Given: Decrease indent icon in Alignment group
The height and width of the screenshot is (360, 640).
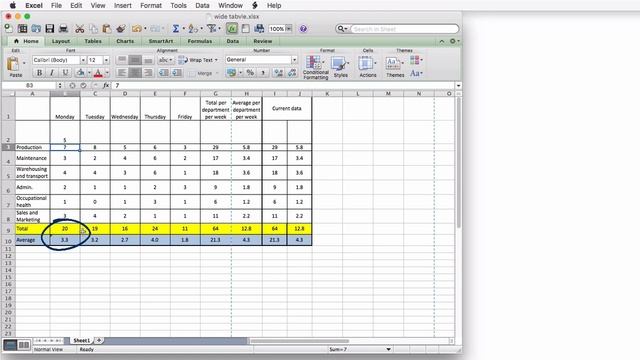Looking at the screenshot, I should [x=164, y=73].
